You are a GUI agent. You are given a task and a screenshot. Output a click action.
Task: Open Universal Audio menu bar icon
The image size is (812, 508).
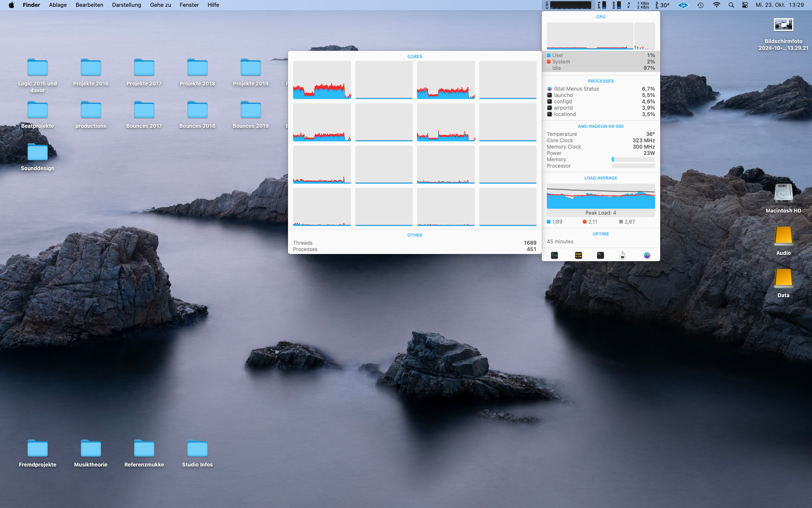click(x=683, y=5)
